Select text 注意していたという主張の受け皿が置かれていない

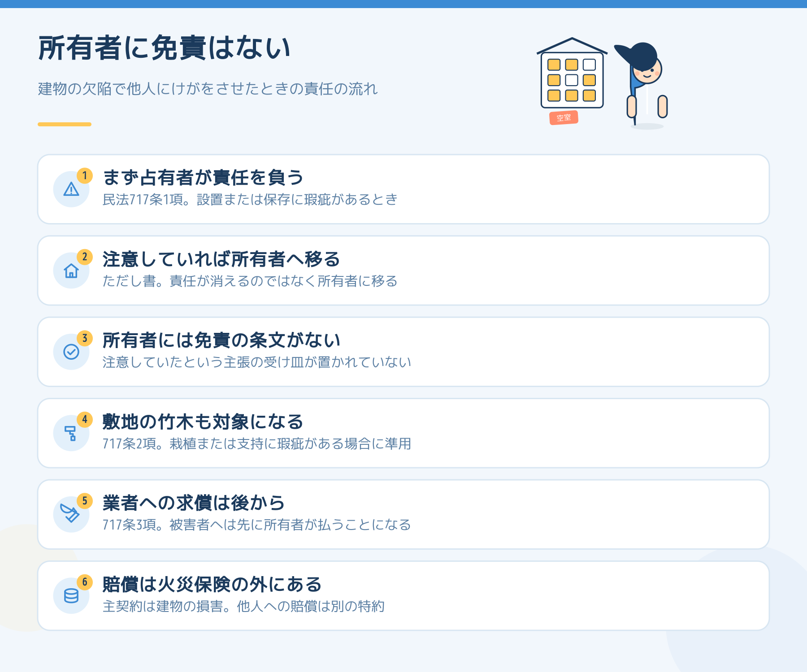pyautogui.click(x=257, y=362)
